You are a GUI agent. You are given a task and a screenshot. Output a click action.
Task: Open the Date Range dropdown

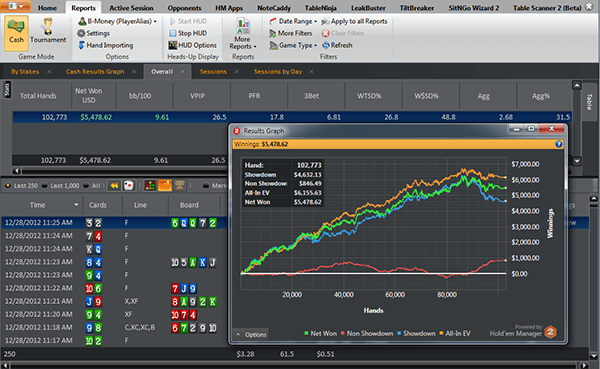click(x=293, y=21)
